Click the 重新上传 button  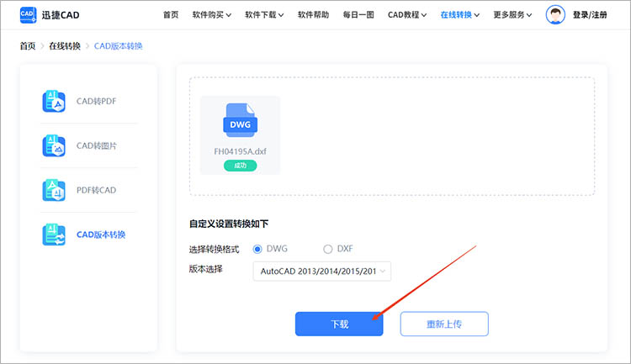click(444, 324)
